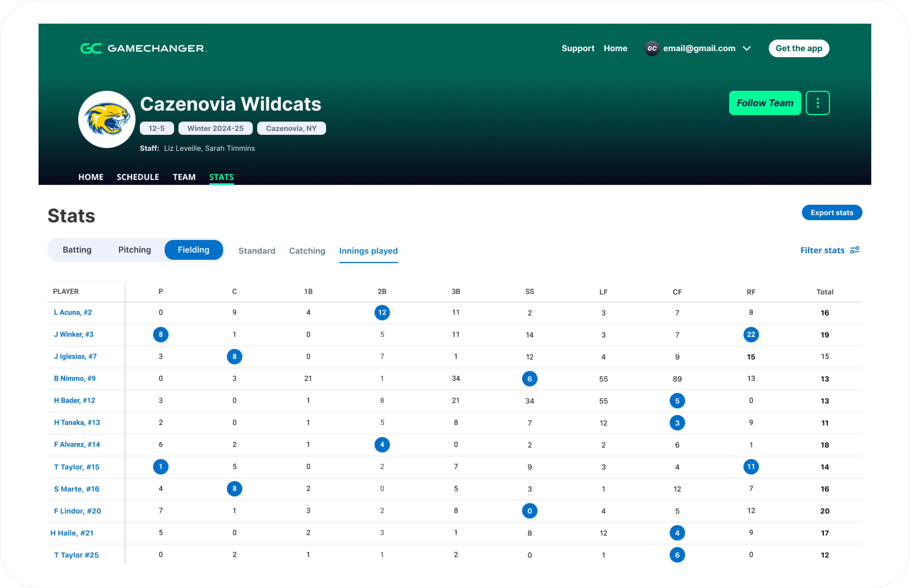This screenshot has height=588, width=910.
Task: Open player J Iglesias, #7
Action: [75, 357]
